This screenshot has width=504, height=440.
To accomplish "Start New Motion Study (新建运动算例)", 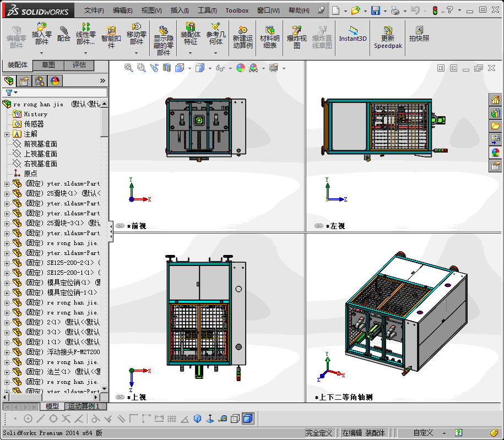I will (243, 37).
